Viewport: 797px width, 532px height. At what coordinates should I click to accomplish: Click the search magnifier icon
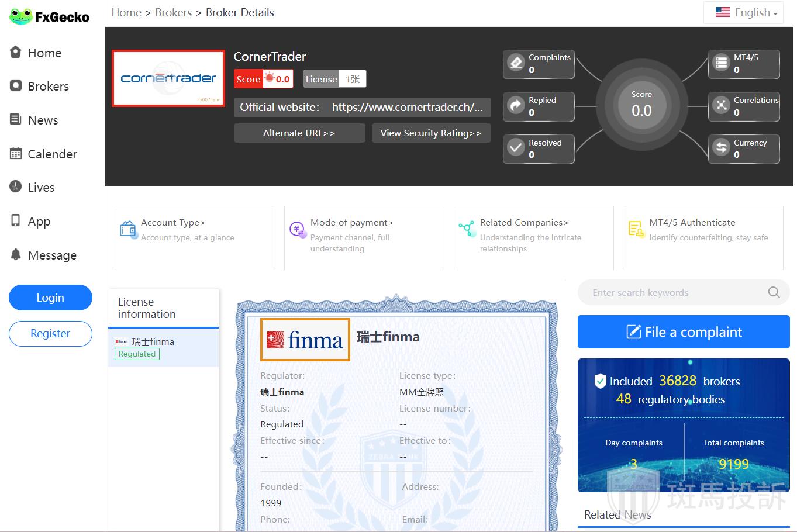click(774, 292)
